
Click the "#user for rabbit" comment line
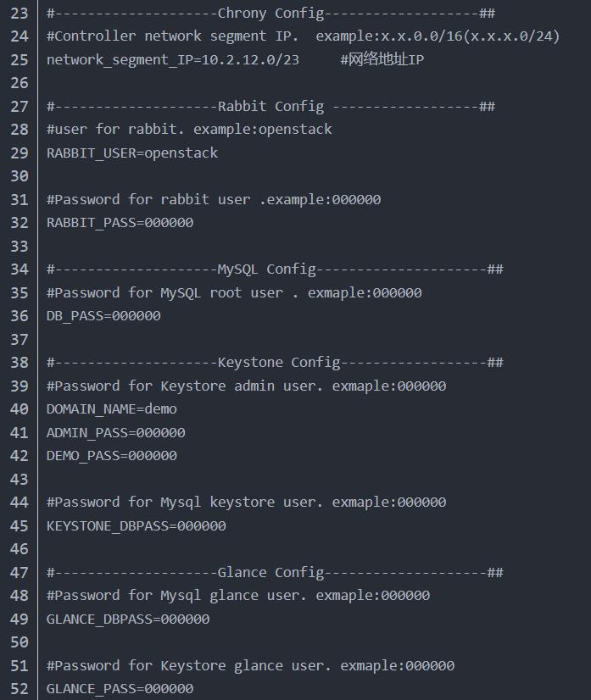[189, 130]
